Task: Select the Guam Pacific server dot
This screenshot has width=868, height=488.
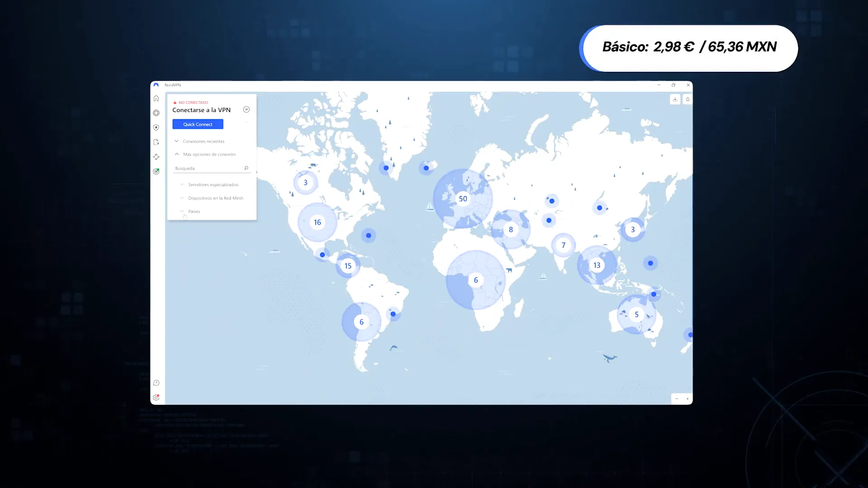Action: (651, 263)
